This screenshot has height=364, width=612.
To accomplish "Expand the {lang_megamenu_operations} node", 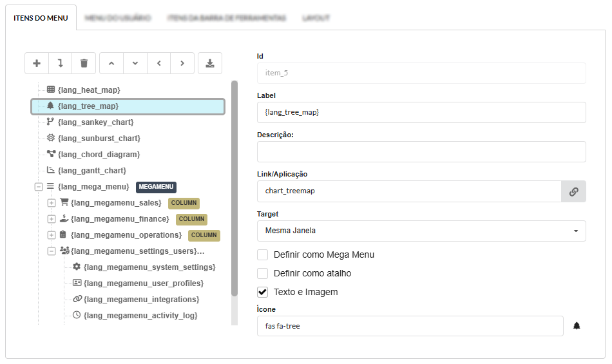I will pos(51,235).
